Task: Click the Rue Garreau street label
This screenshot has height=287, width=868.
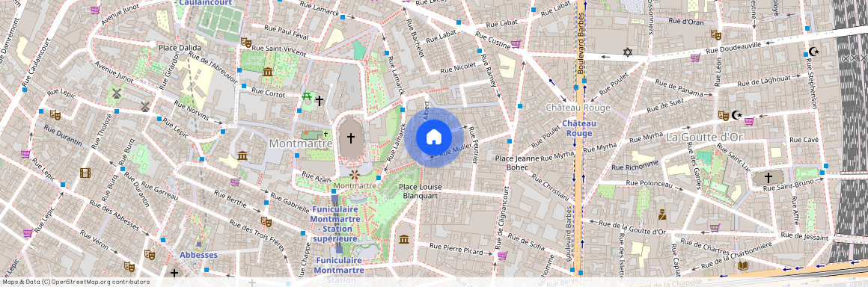Action: click(x=159, y=191)
